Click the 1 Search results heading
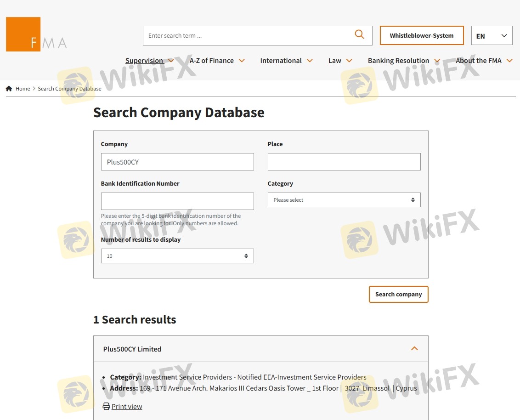The image size is (520, 420). point(135,319)
